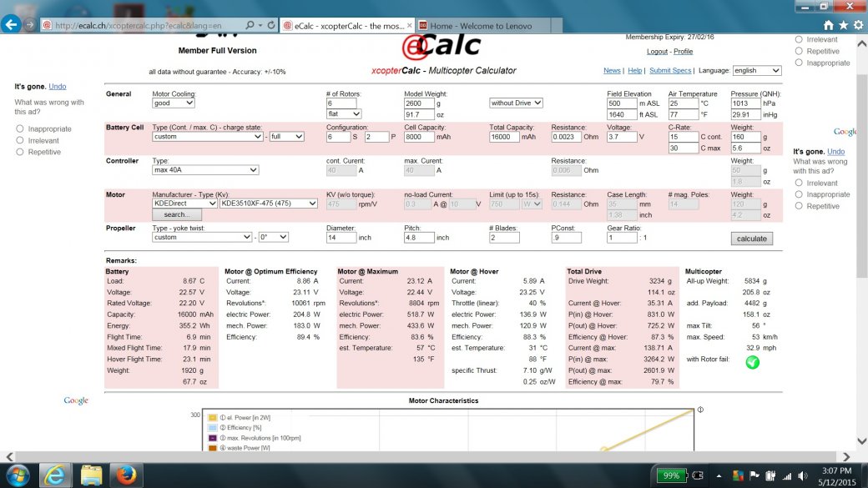Image resolution: width=868 pixels, height=488 pixels.
Task: Select Irrelevant in top-right ad feedback
Action: coord(798,39)
